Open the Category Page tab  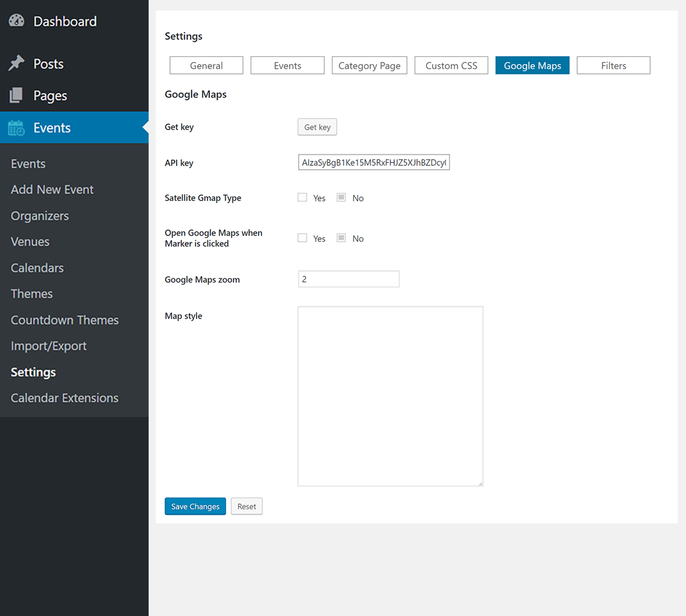(369, 66)
